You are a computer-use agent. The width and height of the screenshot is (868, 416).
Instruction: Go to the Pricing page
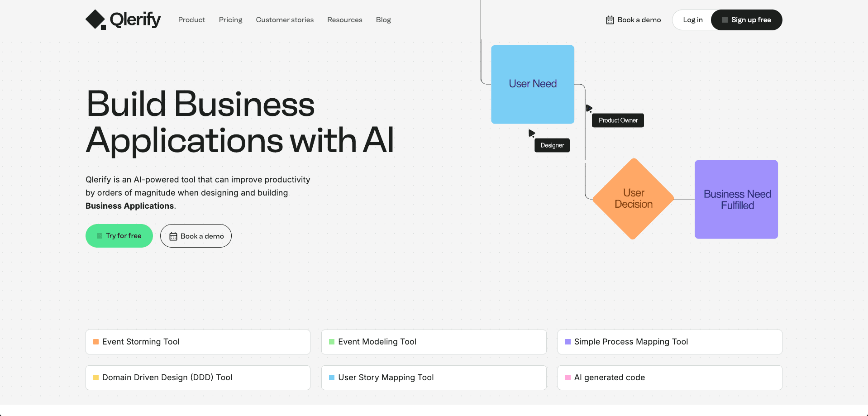point(230,19)
